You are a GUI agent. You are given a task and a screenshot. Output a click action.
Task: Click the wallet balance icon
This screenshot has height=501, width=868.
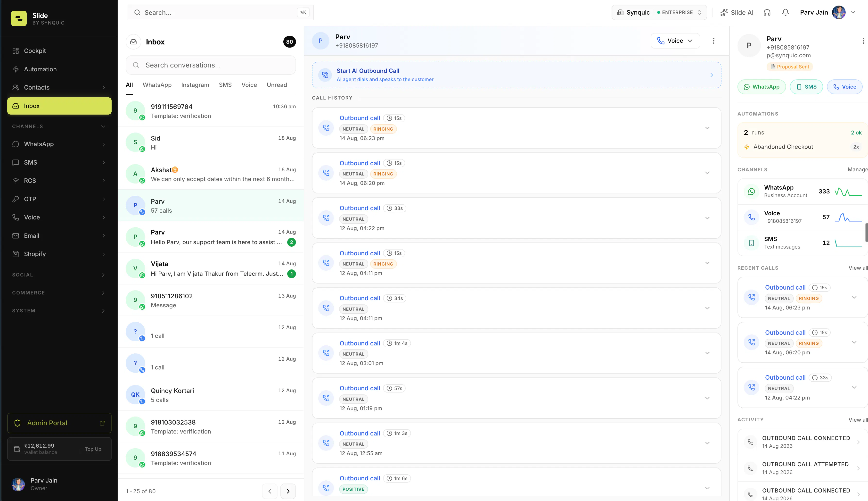pyautogui.click(x=17, y=449)
